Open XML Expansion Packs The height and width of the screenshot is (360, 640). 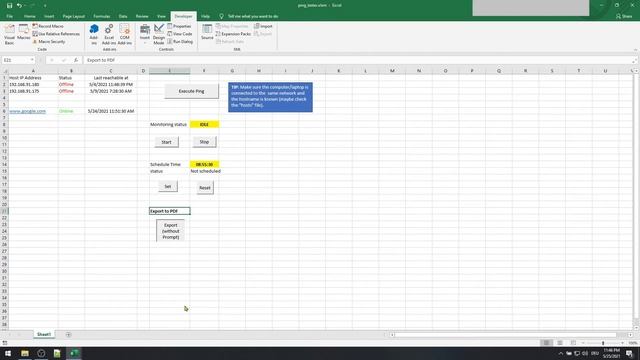click(233, 34)
